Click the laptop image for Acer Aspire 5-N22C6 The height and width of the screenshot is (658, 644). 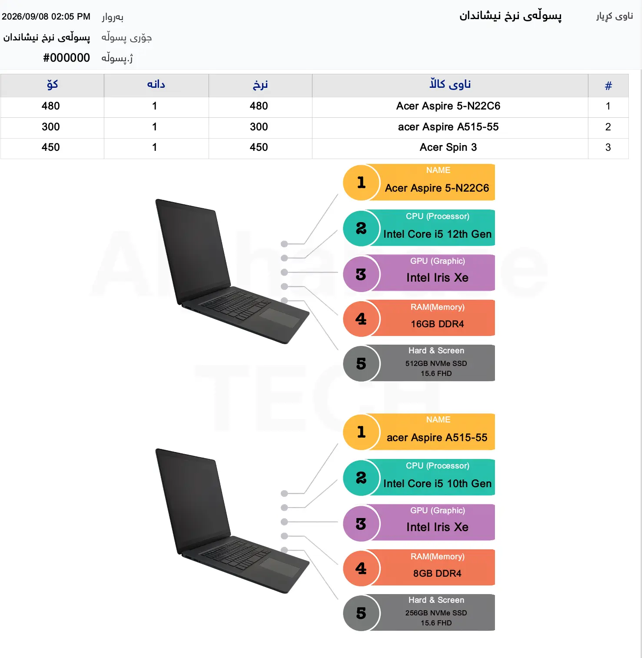232,271
